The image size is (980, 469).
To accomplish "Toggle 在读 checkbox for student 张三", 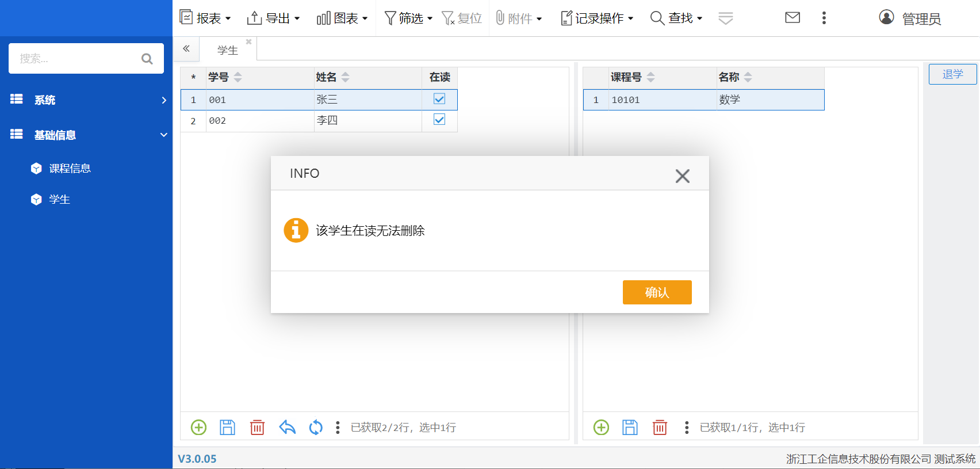I will 439,99.
